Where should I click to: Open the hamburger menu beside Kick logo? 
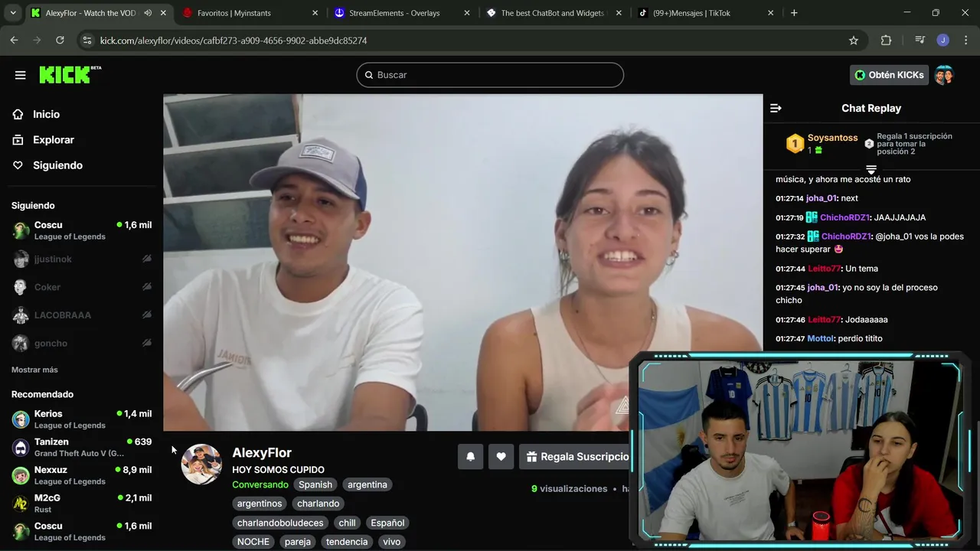point(21,75)
